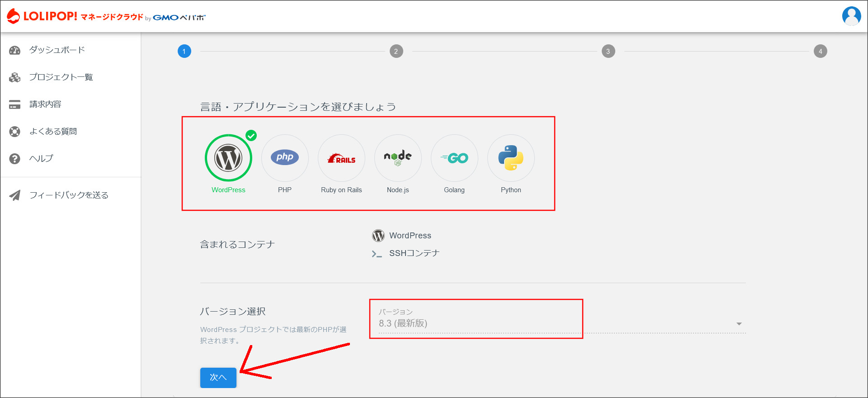This screenshot has width=868, height=398.
Task: Click the version dropdown arrow
Action: point(739,324)
